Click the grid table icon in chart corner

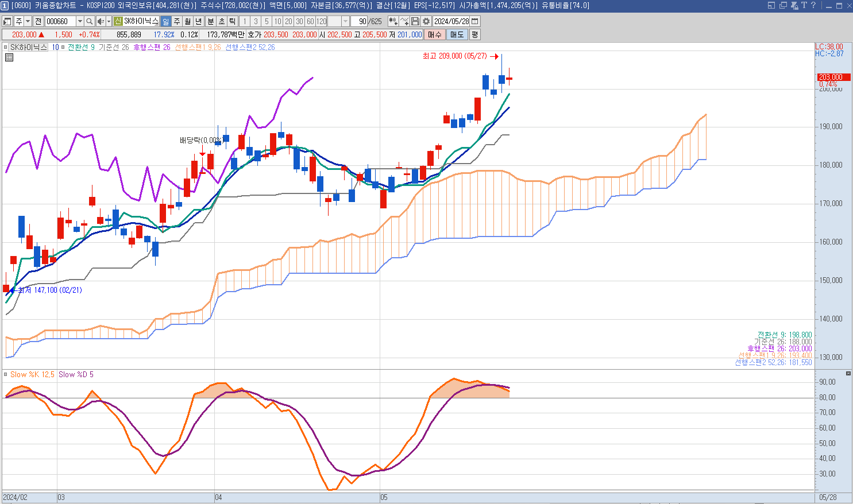[9, 57]
